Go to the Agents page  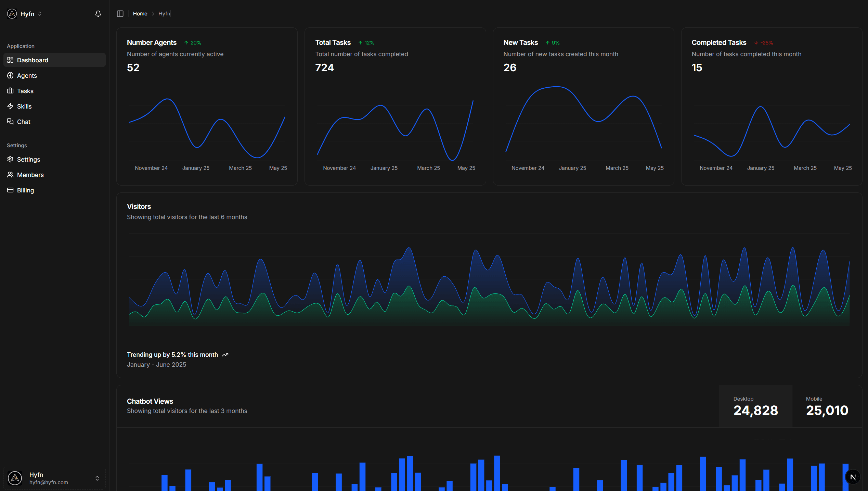click(x=54, y=75)
